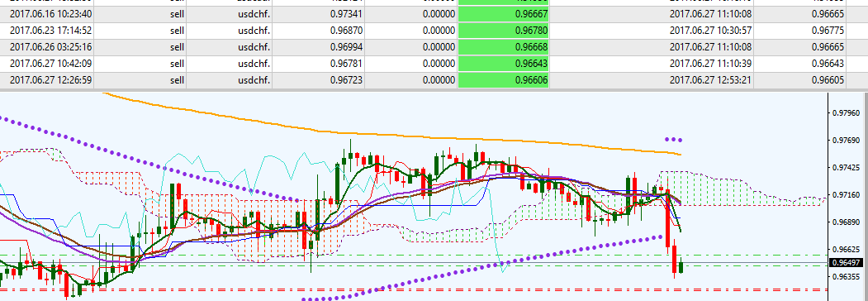Select open time 2017.06.16 10:23:40 cell
The image size is (868, 301).
pyautogui.click(x=51, y=13)
